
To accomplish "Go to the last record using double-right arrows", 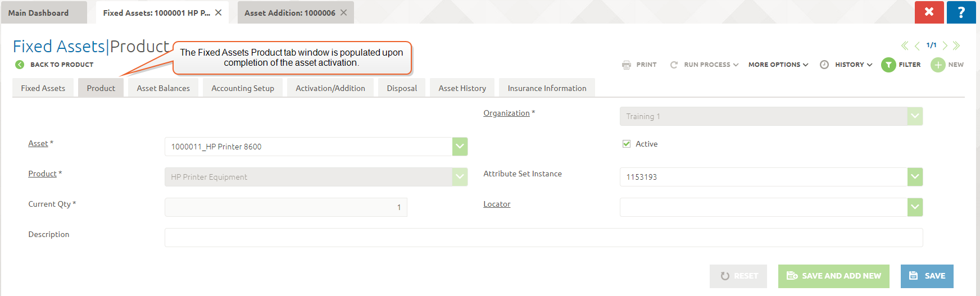I will coord(956,45).
